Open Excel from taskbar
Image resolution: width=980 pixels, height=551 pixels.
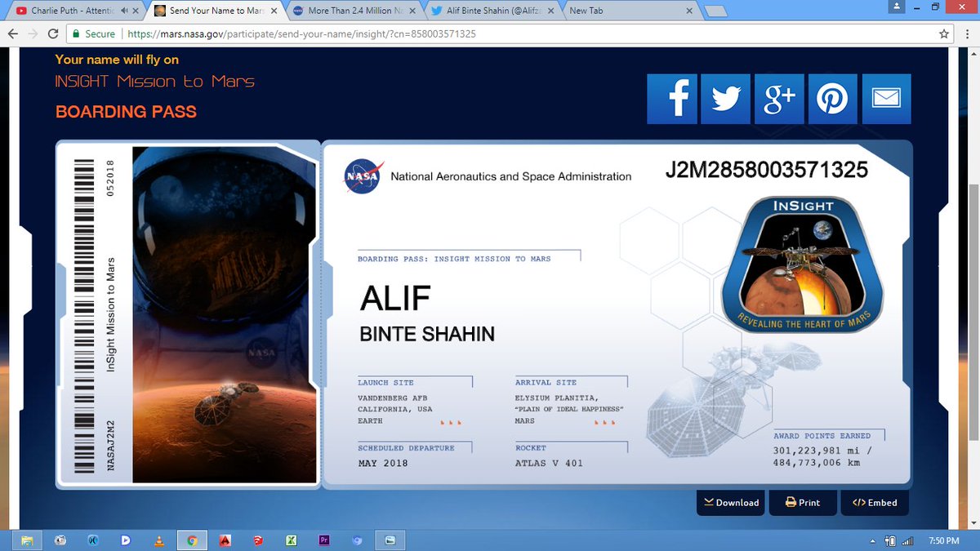[x=290, y=540]
